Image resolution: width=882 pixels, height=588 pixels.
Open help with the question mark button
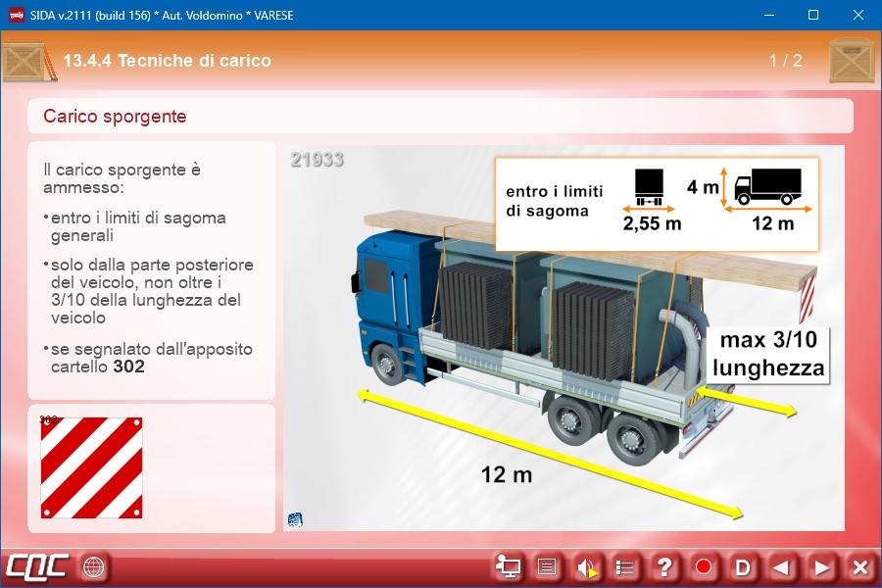coord(664,566)
